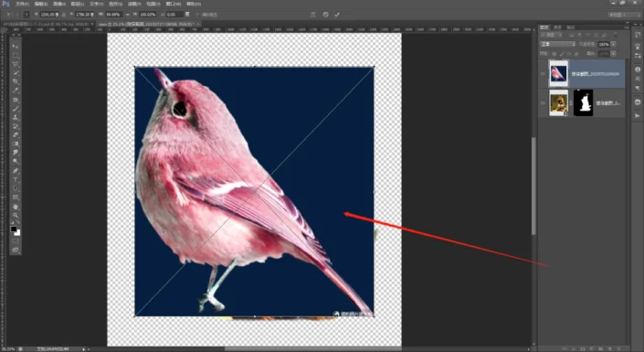Cancel the transform in options bar
Screen dimensions: 644x352
click(326, 15)
